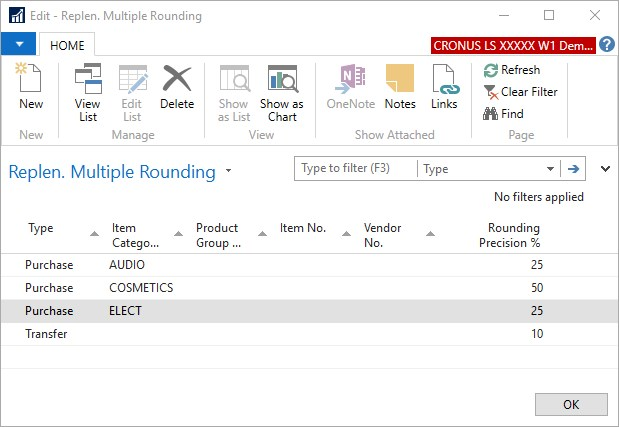This screenshot has width=619, height=427.
Task: Open View List from ribbon
Action: pyautogui.click(x=88, y=92)
